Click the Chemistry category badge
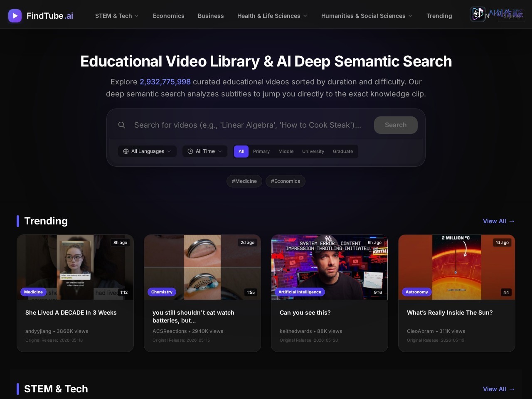Screen dimensions: 532x399 click(162, 292)
